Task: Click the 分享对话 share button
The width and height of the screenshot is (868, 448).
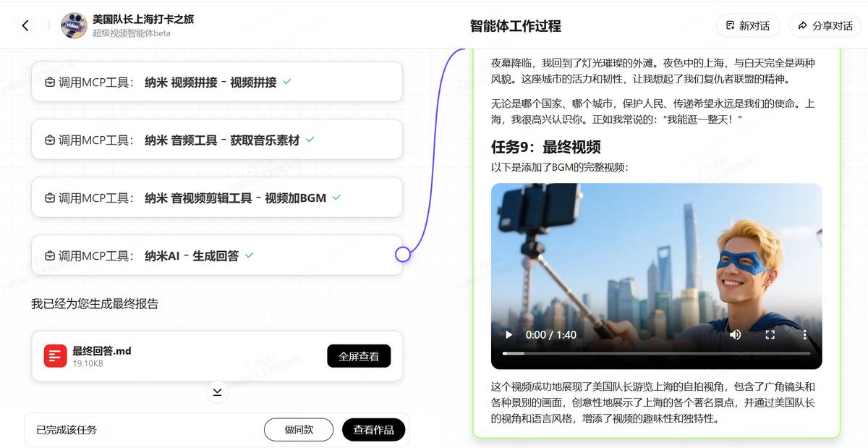Action: [x=825, y=25]
